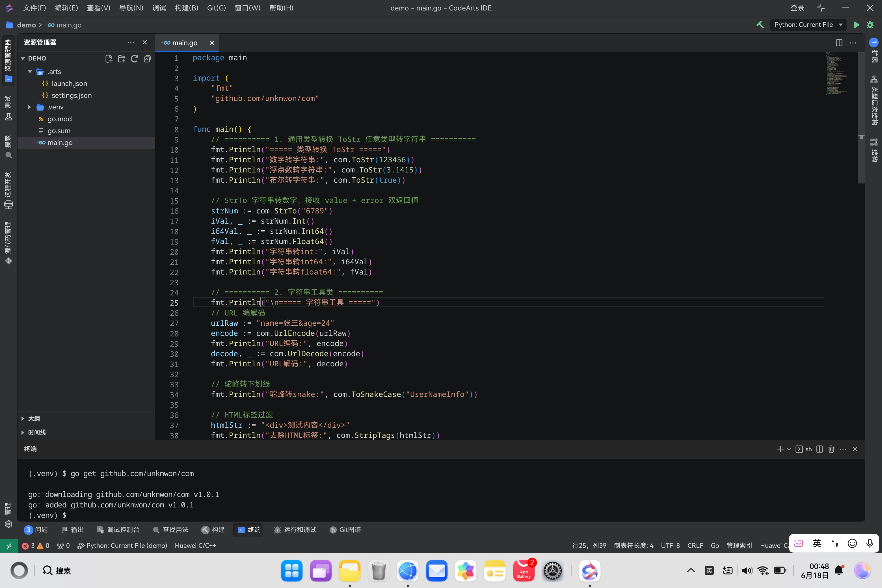Click the errors and warnings status indicator
The height and width of the screenshot is (588, 882).
point(36,546)
